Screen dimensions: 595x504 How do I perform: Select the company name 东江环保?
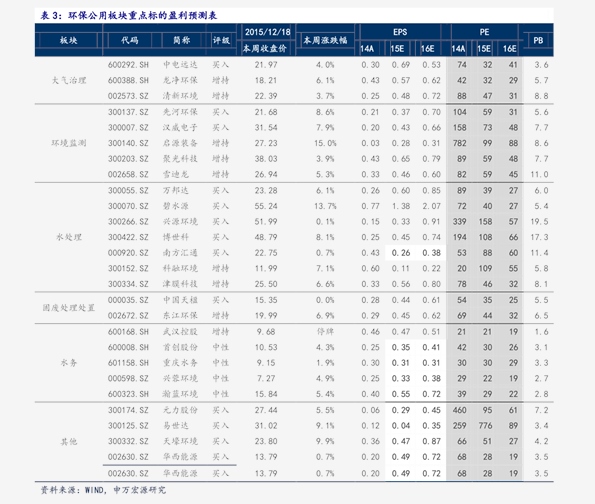point(180,316)
